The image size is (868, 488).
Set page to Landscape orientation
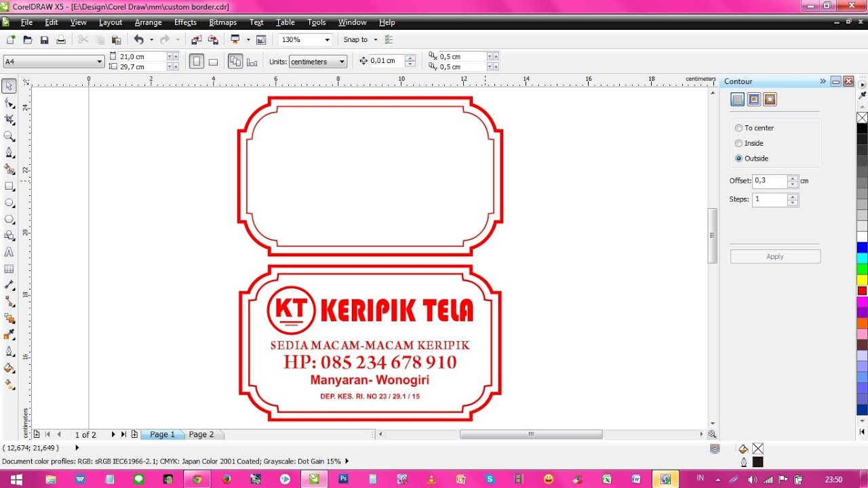[x=213, y=62]
